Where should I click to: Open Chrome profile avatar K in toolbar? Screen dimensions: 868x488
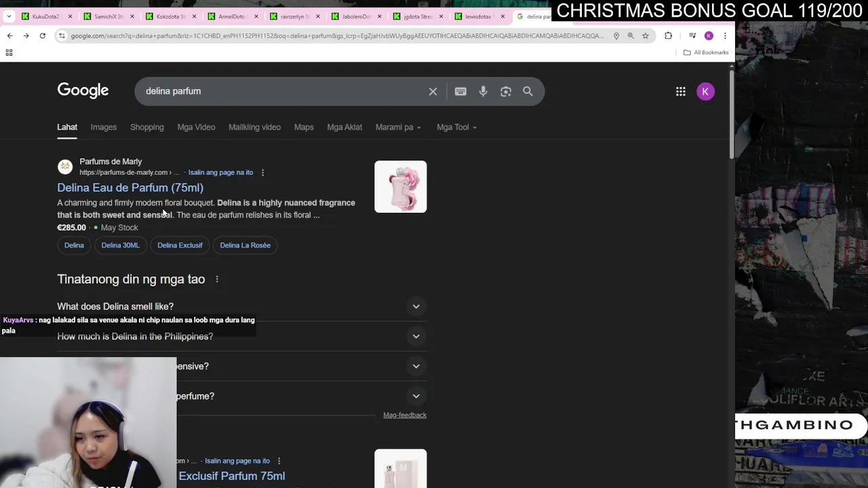coord(709,36)
